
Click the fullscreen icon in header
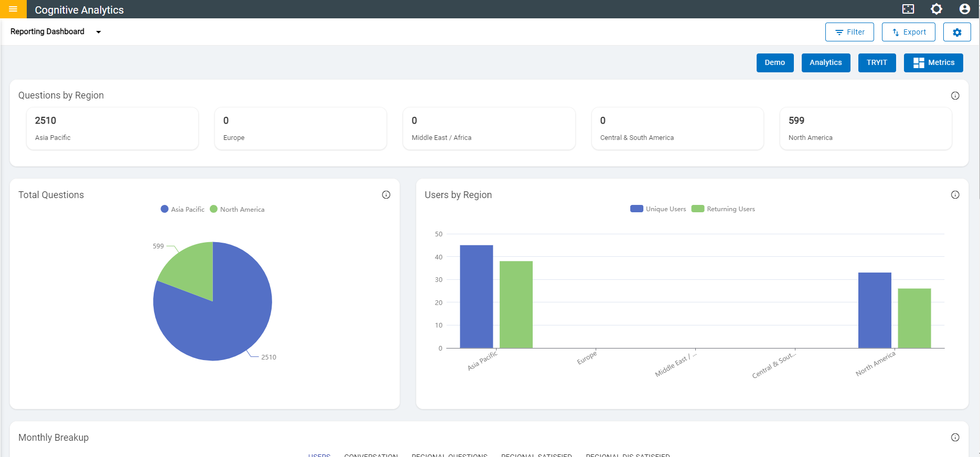pos(908,9)
